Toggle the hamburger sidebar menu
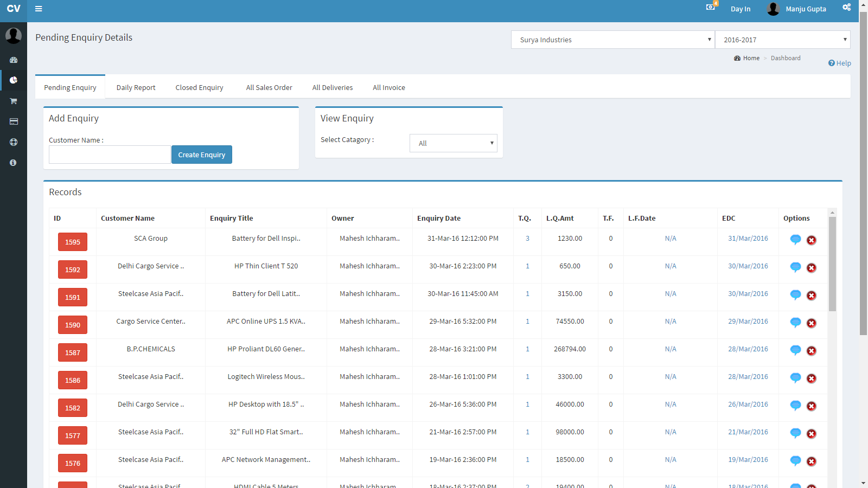Image resolution: width=868 pixels, height=488 pixels. click(x=39, y=9)
